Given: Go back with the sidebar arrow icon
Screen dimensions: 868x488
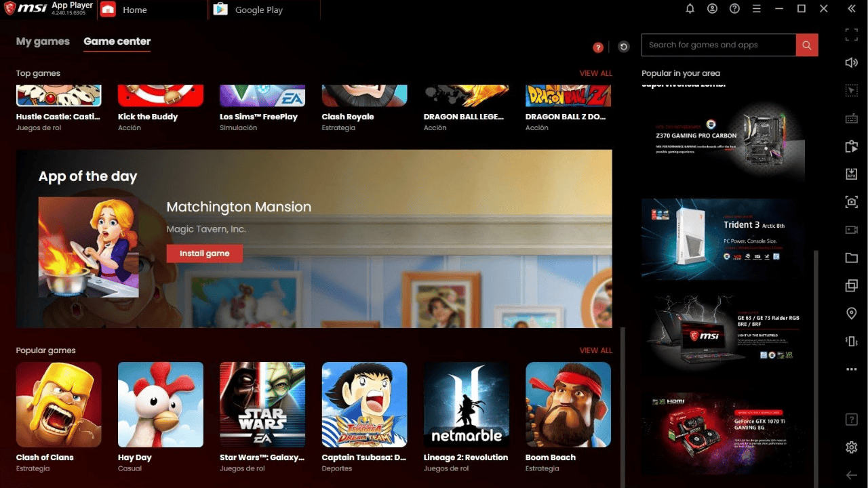Looking at the screenshot, I should click(852, 475).
